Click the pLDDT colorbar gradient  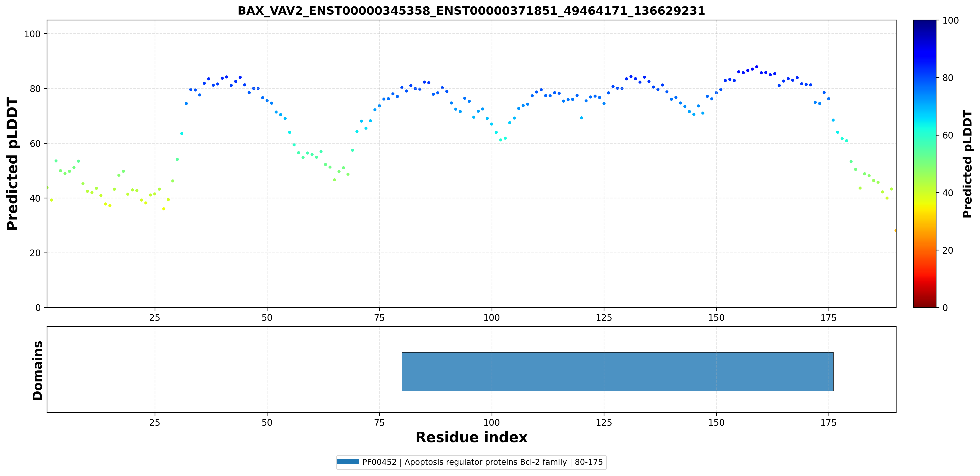[x=925, y=164]
